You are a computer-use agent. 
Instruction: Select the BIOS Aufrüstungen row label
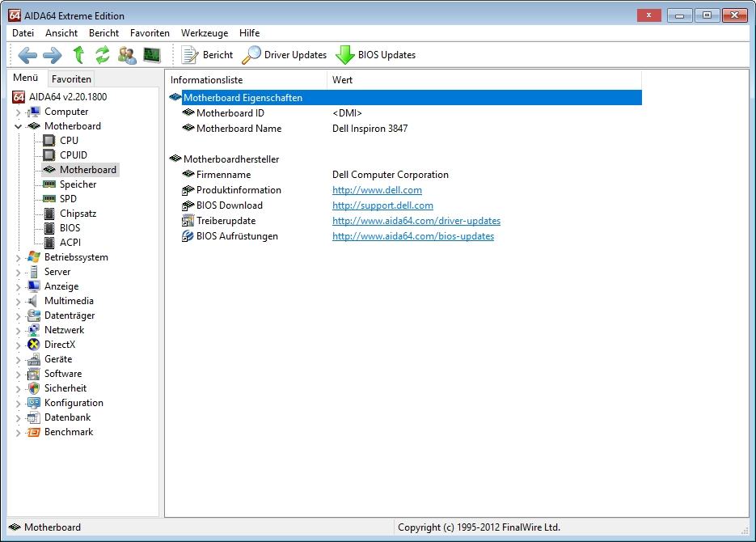click(x=237, y=236)
